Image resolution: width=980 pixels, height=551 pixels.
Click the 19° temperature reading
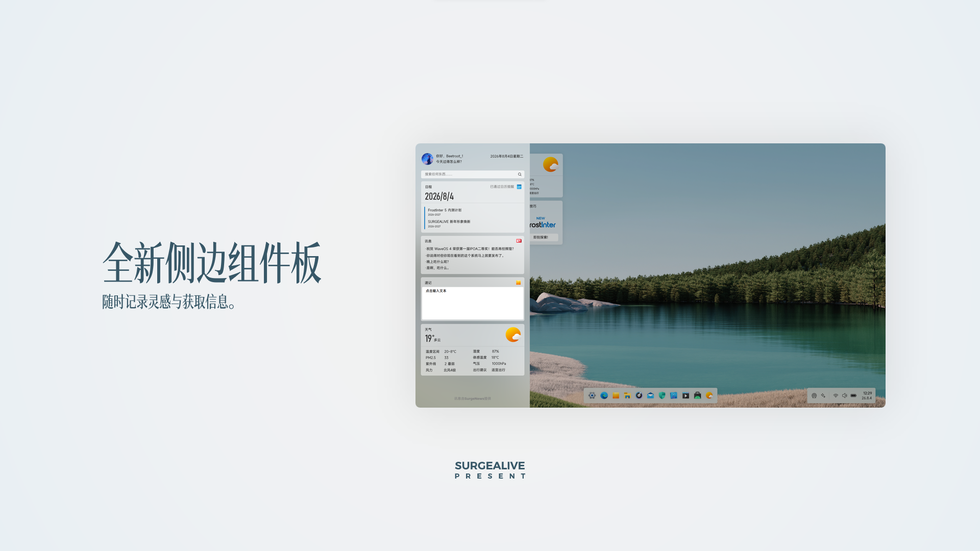(x=429, y=338)
